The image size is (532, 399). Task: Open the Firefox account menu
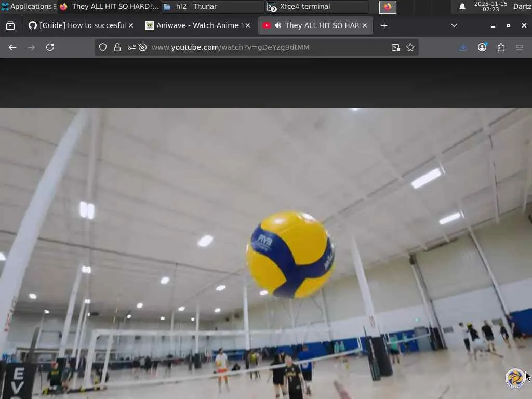(482, 47)
